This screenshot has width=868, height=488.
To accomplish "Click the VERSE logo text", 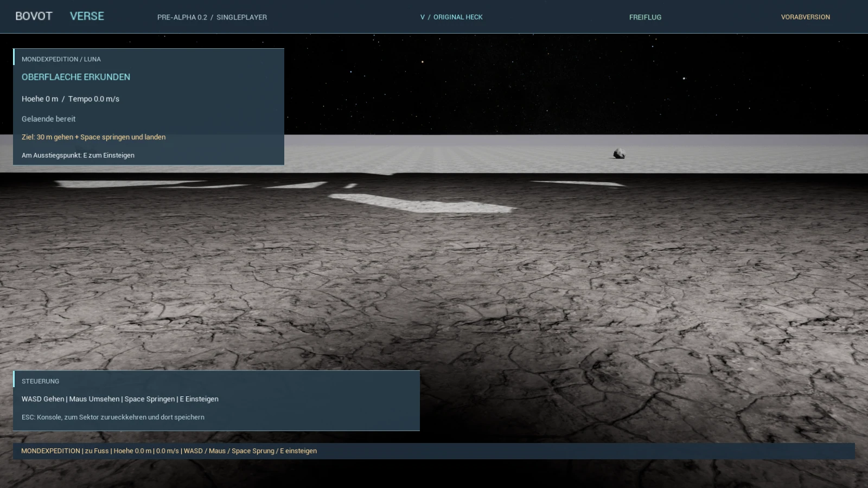I will click(x=87, y=16).
